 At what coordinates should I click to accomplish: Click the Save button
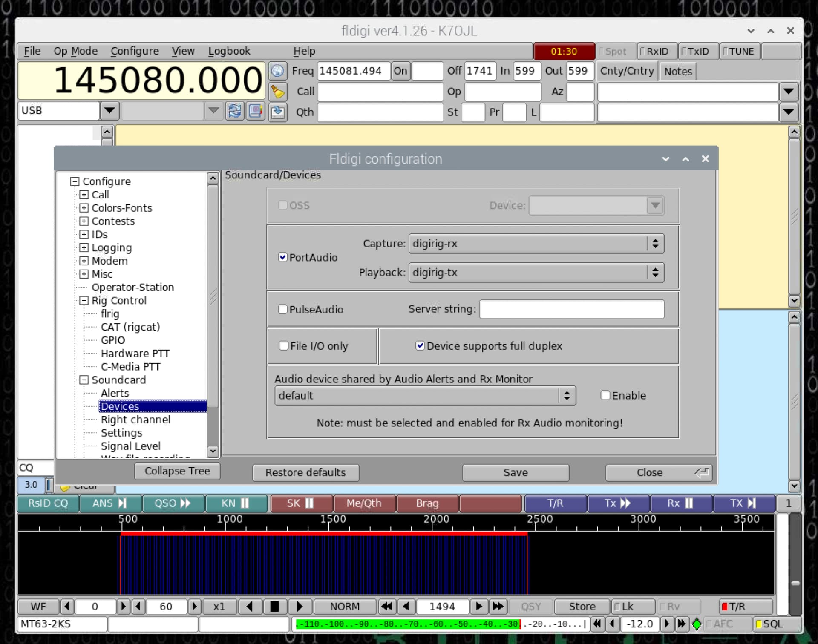click(x=516, y=472)
